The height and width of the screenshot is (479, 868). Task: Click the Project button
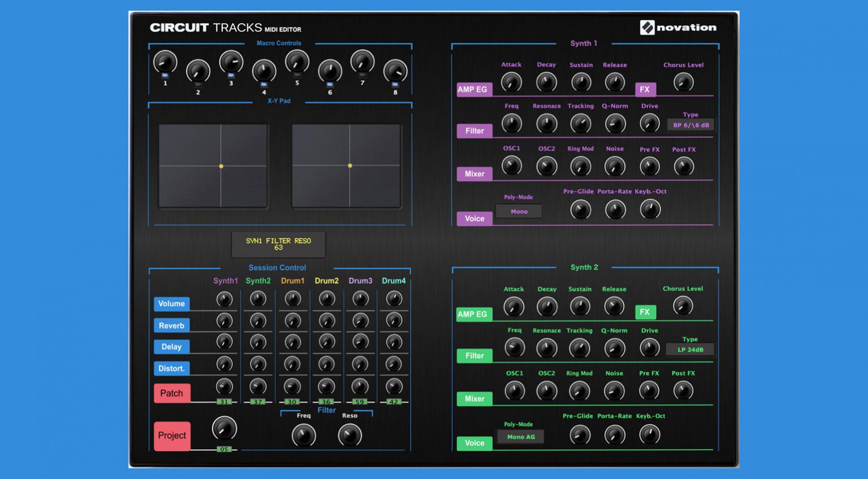coord(171,436)
